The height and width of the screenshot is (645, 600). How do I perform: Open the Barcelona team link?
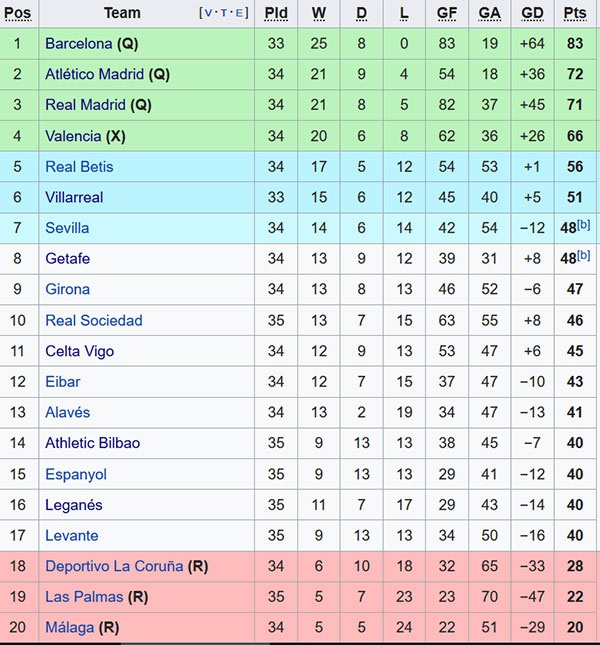[x=79, y=44]
